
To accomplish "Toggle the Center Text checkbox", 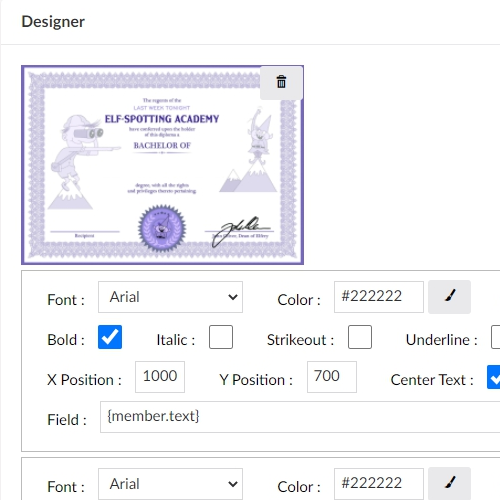I will [x=494, y=377].
